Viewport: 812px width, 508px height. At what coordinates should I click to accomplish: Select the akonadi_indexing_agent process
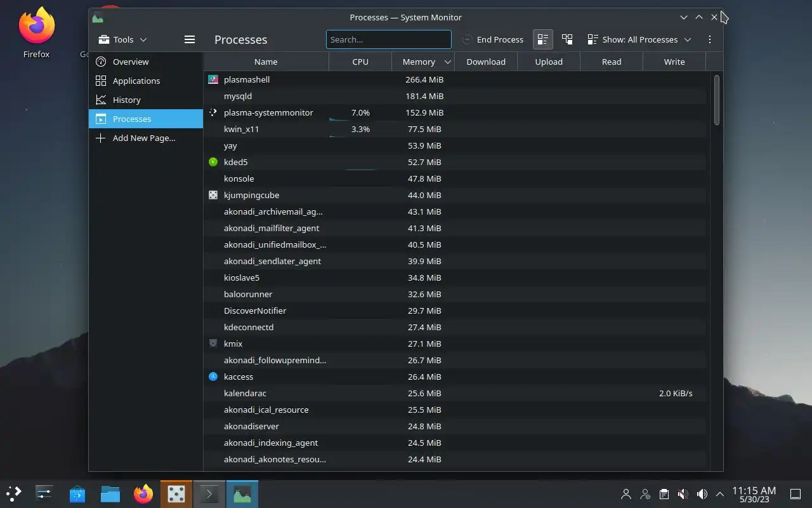click(x=455, y=443)
